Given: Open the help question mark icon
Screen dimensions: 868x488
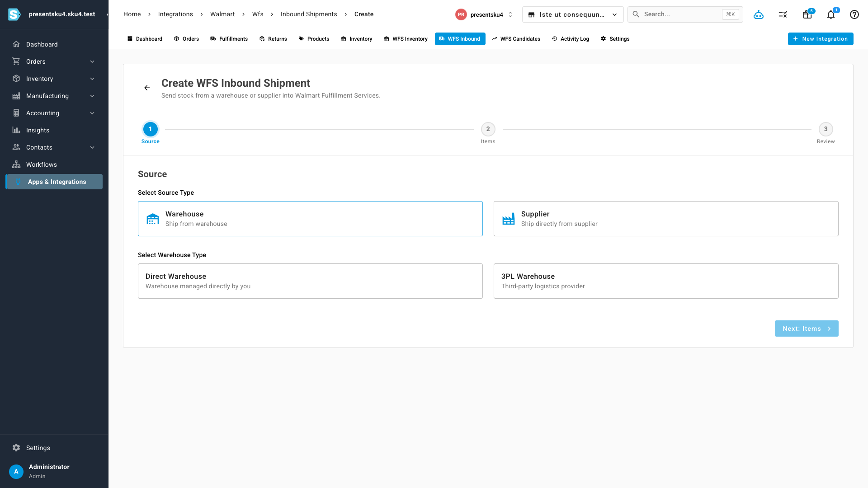Looking at the screenshot, I should (854, 14).
